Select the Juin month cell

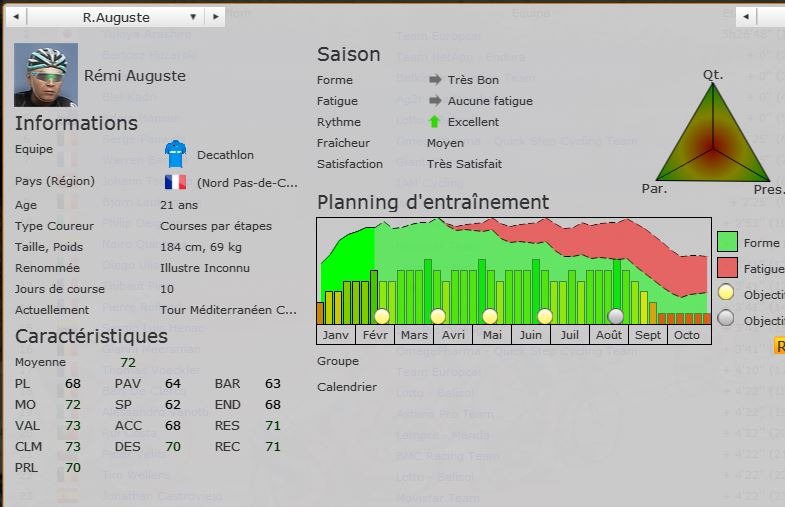[x=531, y=335]
